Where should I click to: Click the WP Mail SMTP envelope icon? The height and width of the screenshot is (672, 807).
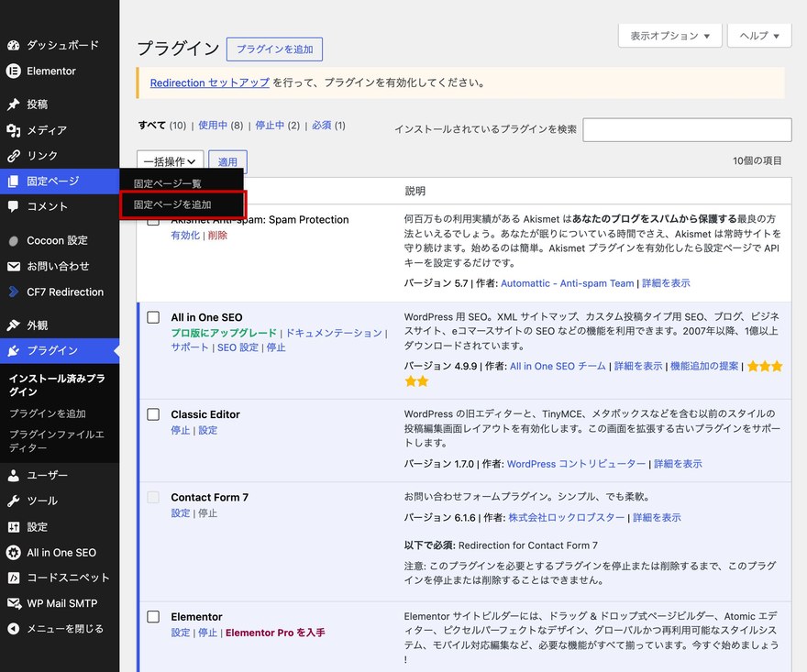pos(14,603)
